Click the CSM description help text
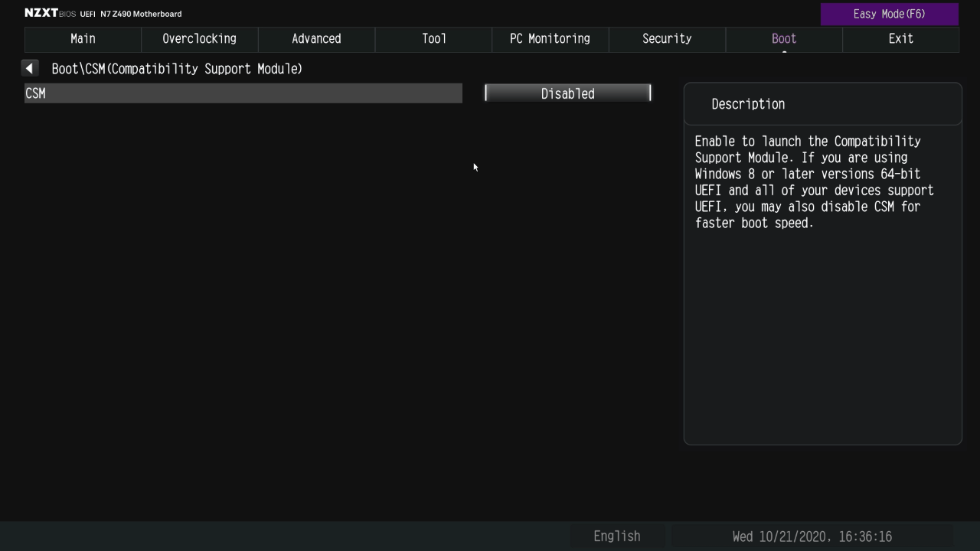Image resolution: width=980 pixels, height=551 pixels. pos(814,182)
